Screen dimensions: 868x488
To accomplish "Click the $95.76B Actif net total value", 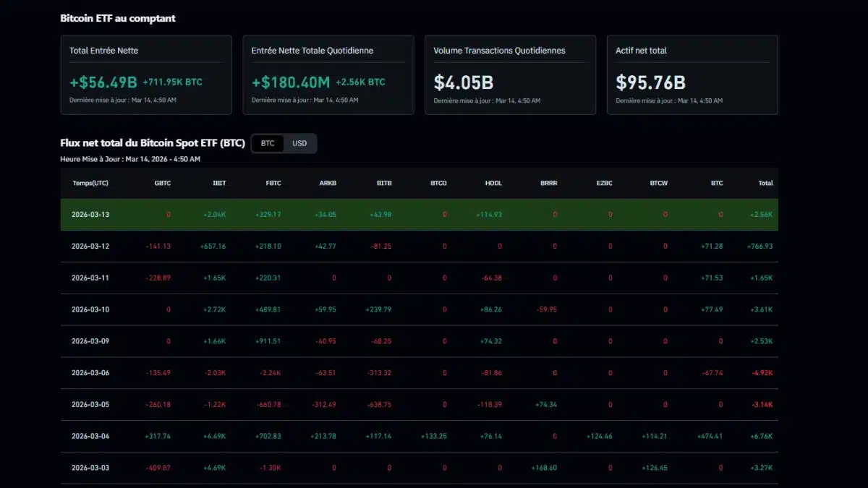I will click(x=650, y=82).
